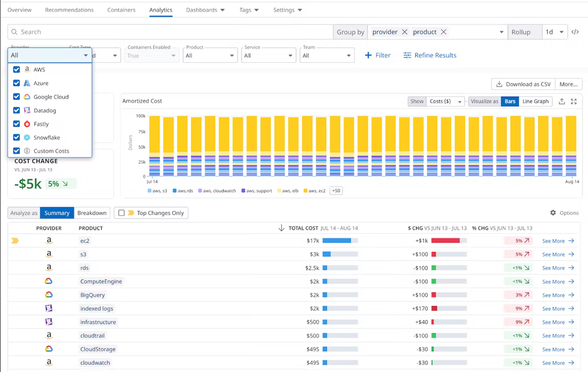
Task: Uncheck the Azure provider checkbox
Action: click(x=15, y=83)
